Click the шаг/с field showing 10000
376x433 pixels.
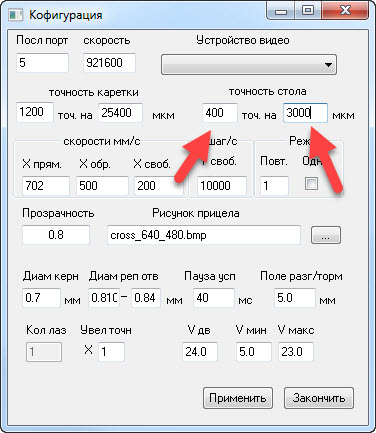222,186
